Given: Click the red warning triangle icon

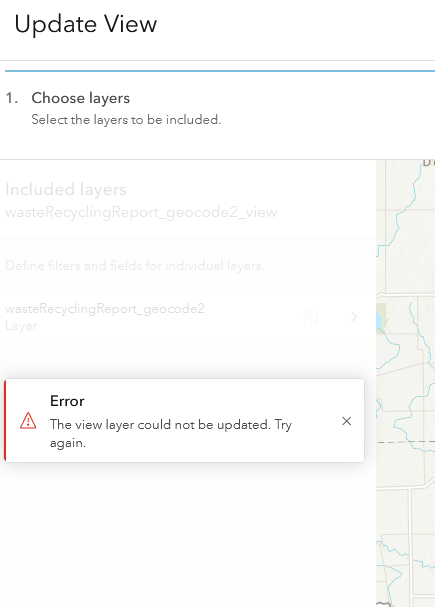Looking at the screenshot, I should coord(28,421).
